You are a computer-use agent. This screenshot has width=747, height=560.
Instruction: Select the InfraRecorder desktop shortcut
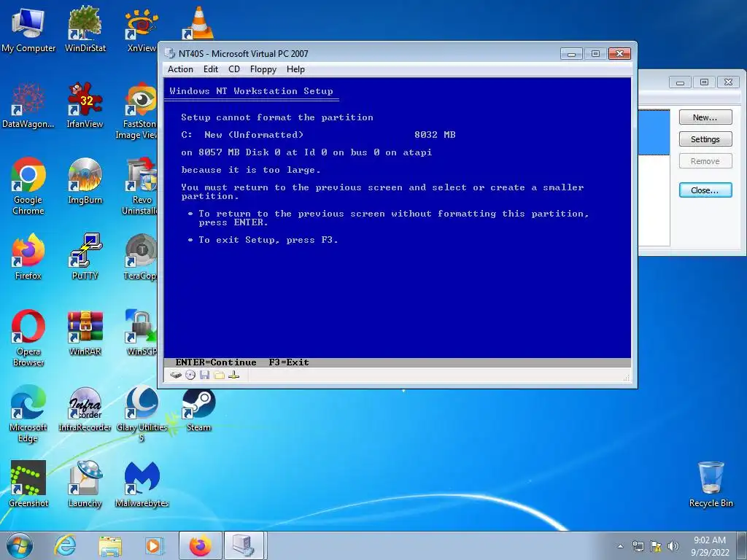coord(85,409)
